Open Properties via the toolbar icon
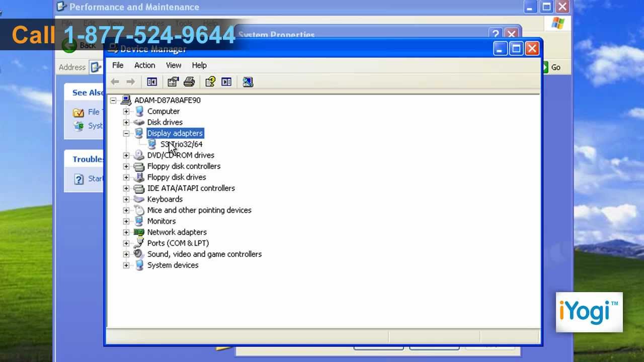The image size is (644, 362). pyautogui.click(x=173, y=81)
